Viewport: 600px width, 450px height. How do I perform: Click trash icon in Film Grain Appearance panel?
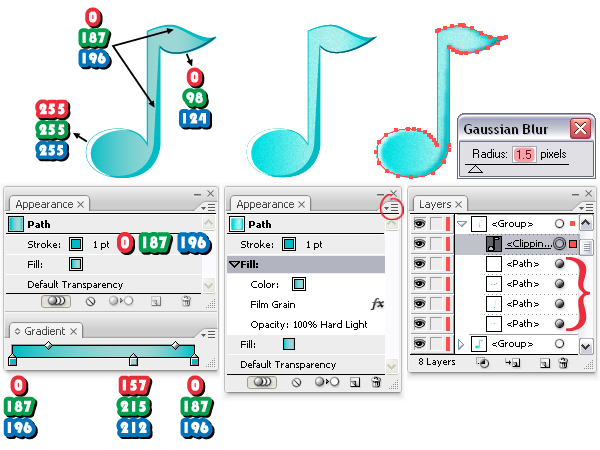376,382
